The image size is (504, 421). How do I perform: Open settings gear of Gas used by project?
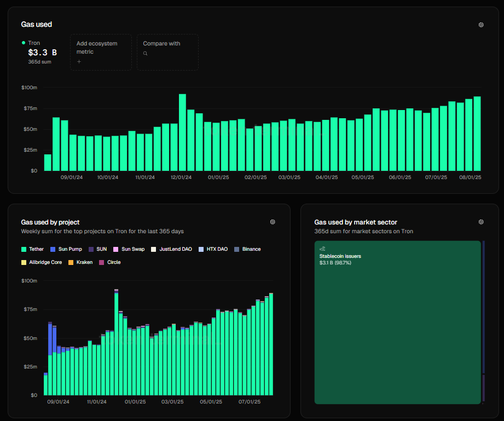(x=273, y=222)
